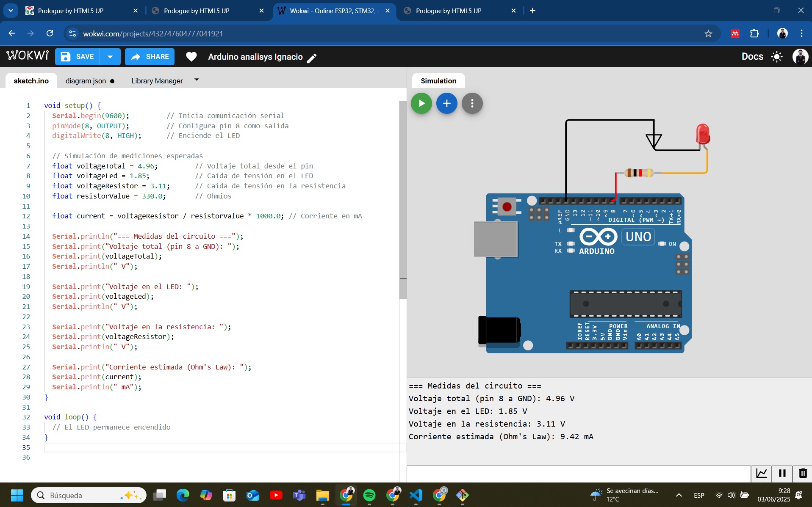Image resolution: width=812 pixels, height=507 pixels.
Task: Click the red LED in the diagram
Action: coord(703,135)
